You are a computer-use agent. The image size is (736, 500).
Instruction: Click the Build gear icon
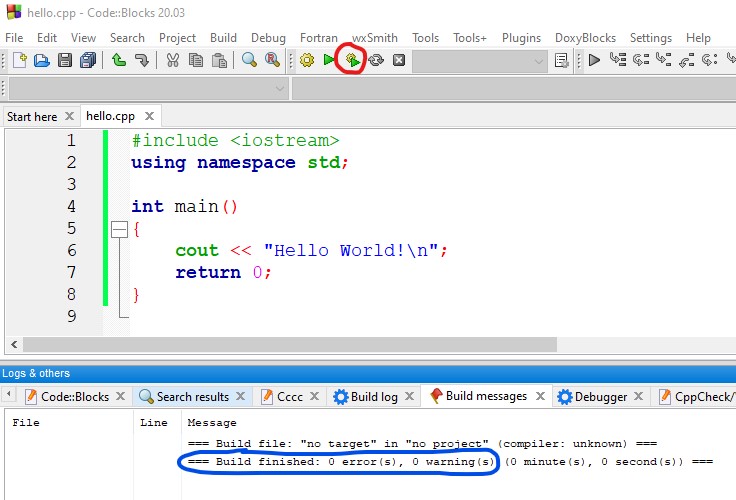307,61
